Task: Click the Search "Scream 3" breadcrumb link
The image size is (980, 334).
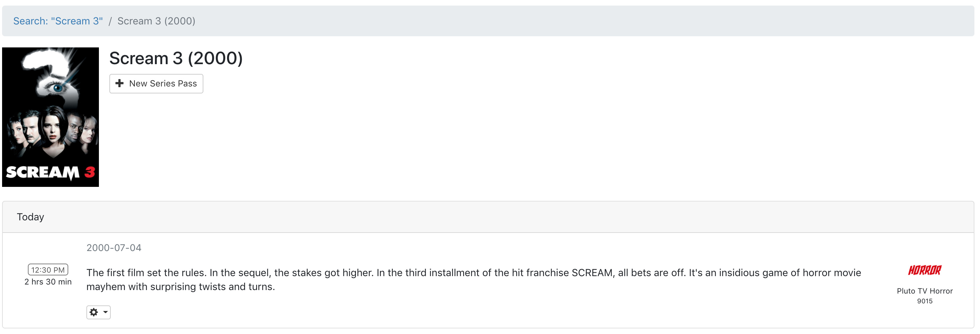Action: pyautogui.click(x=58, y=21)
